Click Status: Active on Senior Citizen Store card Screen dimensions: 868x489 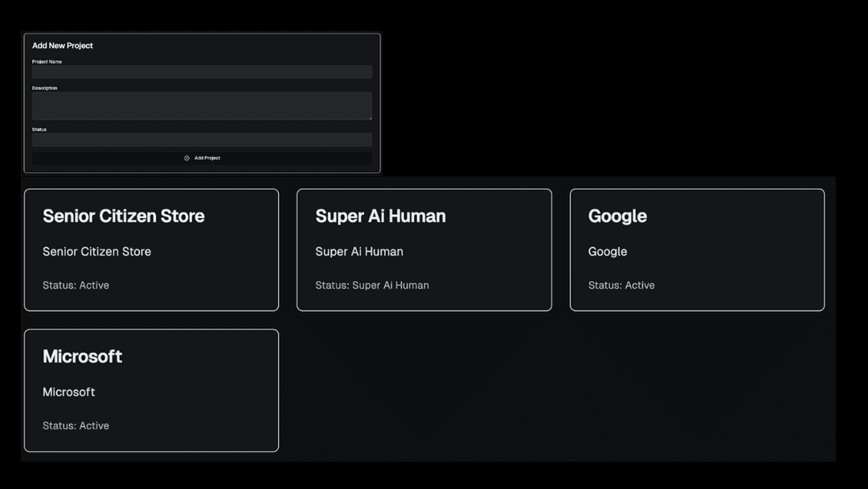(x=76, y=286)
